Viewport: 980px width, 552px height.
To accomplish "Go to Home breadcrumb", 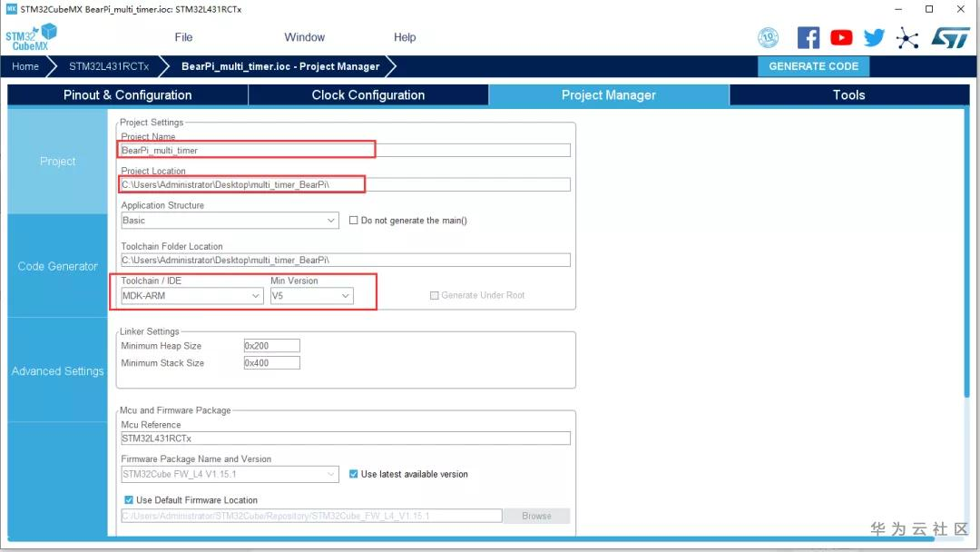I will (x=25, y=66).
